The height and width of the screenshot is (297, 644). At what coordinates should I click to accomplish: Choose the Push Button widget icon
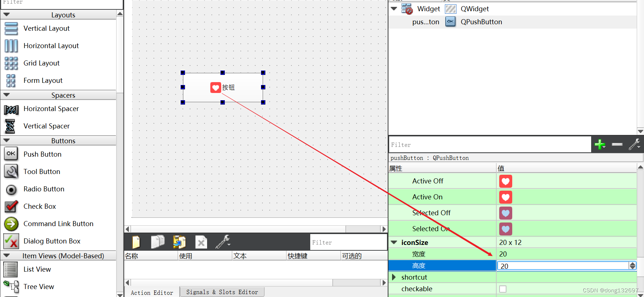[11, 154]
